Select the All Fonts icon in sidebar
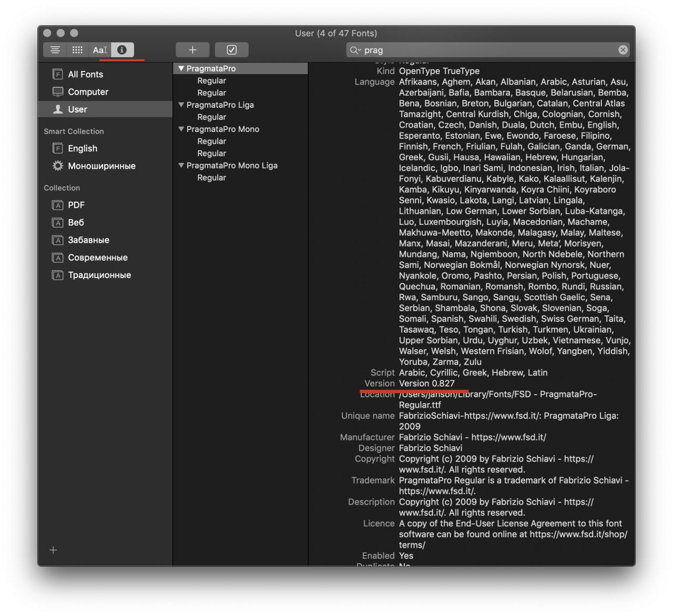Screen dimensions: 673x616 click(58, 74)
